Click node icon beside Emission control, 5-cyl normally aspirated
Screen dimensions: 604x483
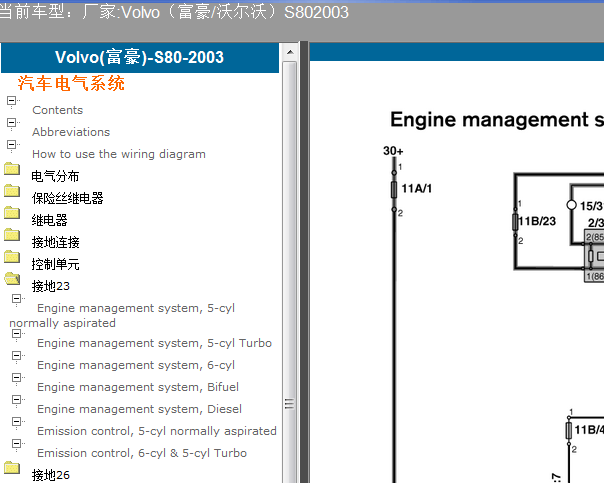(17, 422)
